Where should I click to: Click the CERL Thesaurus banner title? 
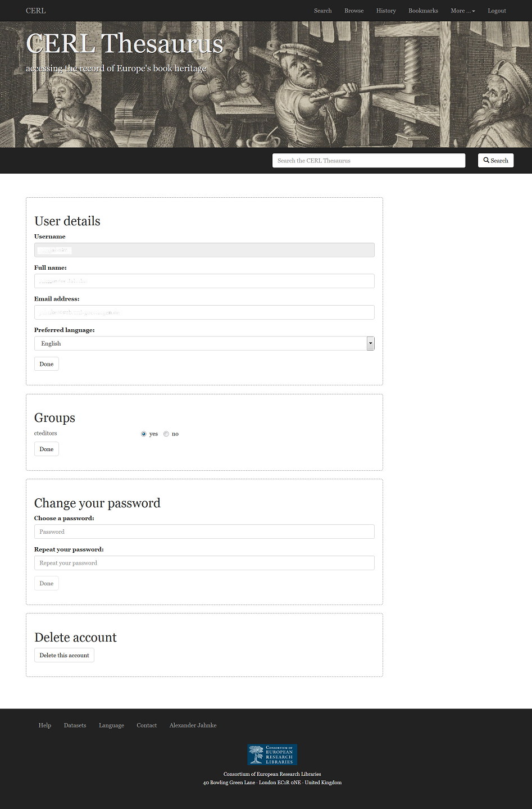click(x=125, y=43)
